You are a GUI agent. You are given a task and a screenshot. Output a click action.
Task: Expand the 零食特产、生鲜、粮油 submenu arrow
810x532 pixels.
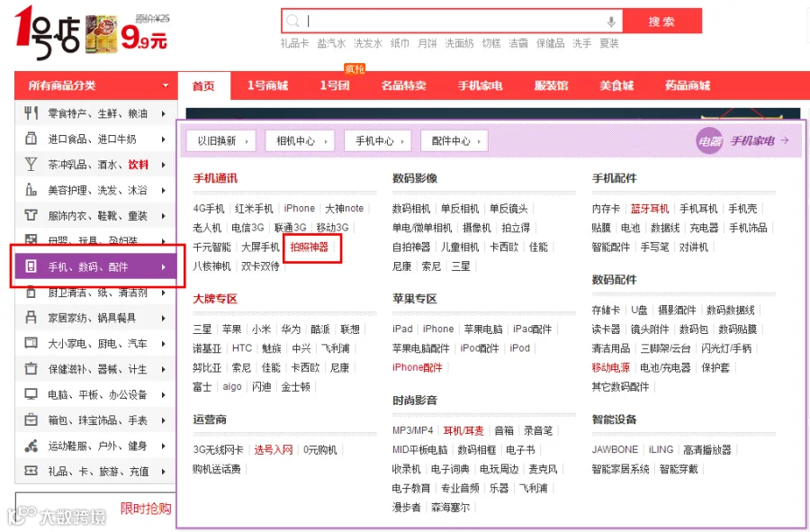click(x=163, y=113)
